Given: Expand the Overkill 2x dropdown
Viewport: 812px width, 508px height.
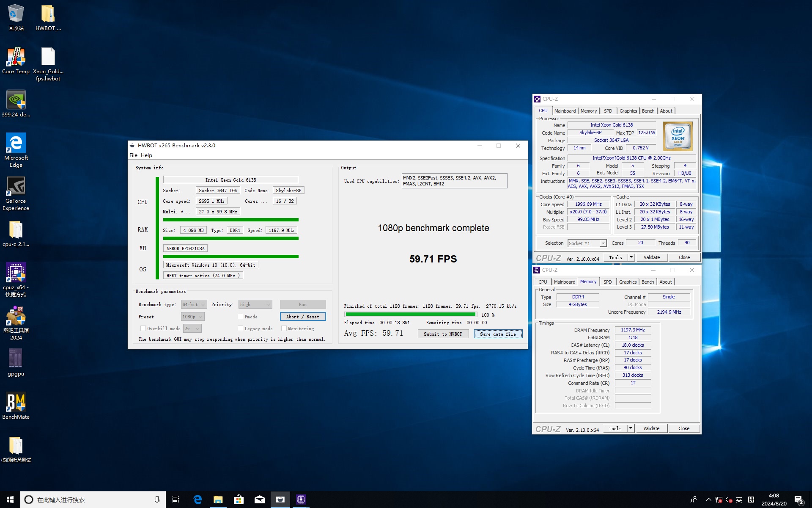Looking at the screenshot, I should tap(192, 329).
